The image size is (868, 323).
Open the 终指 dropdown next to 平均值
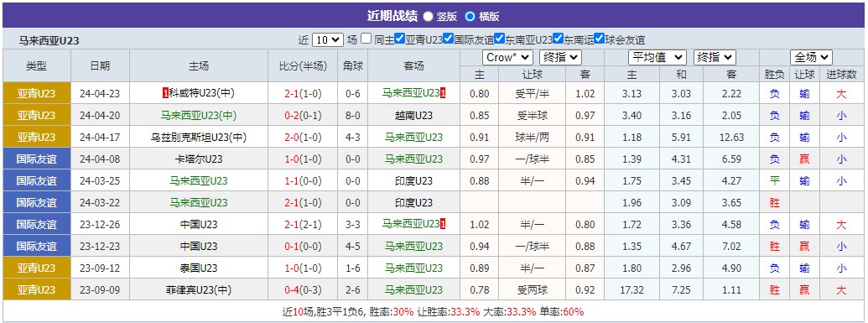[x=715, y=57]
